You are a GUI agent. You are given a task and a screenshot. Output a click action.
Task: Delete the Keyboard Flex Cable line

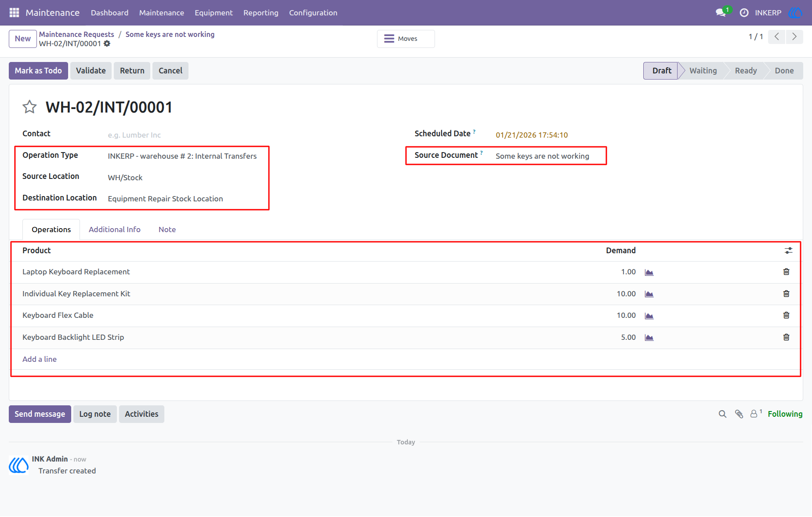(x=787, y=315)
